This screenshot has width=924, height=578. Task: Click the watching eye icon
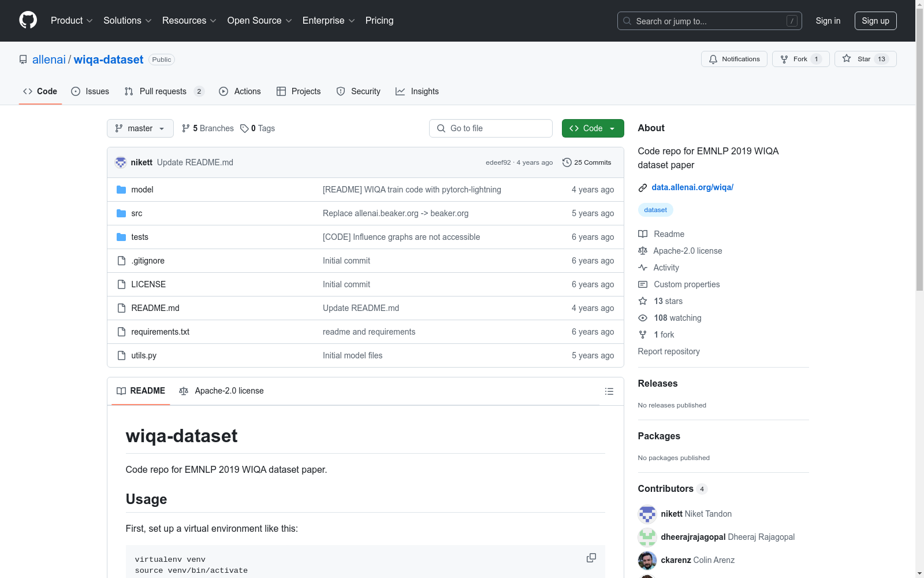click(643, 318)
